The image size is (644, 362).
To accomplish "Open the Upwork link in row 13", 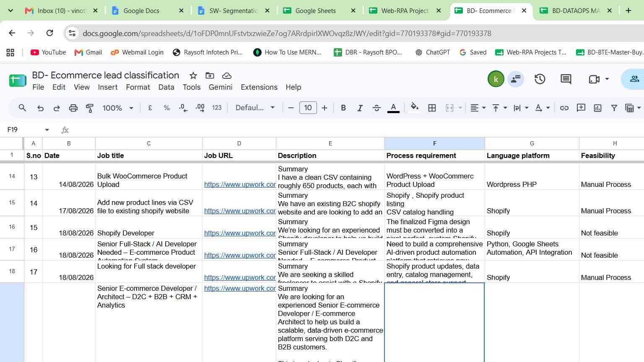I will 240,184.
